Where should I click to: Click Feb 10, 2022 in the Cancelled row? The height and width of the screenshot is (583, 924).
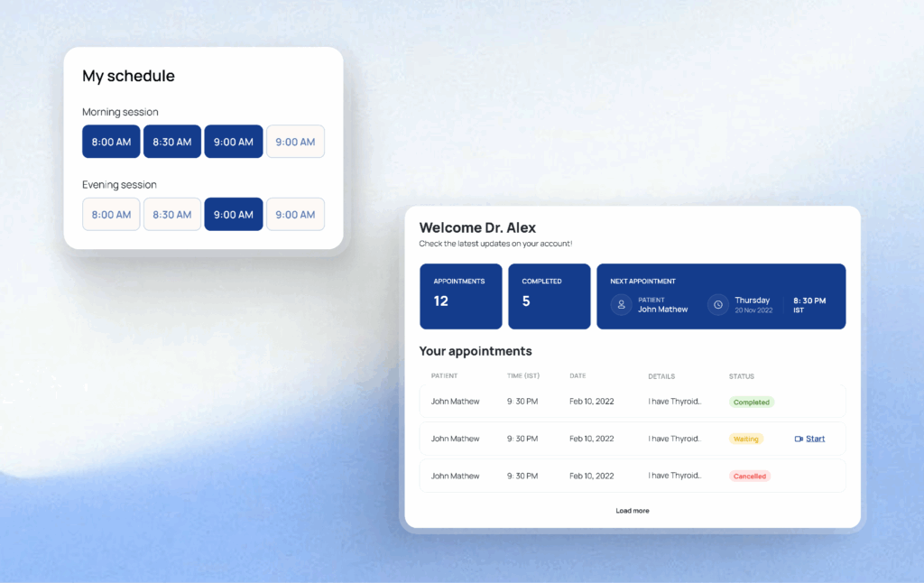coord(592,476)
